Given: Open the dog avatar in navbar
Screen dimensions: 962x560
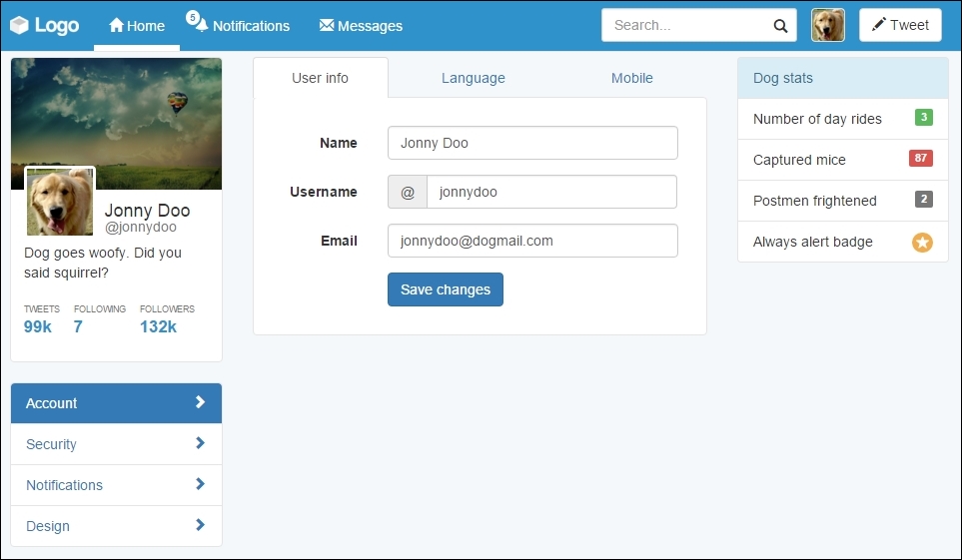Looking at the screenshot, I should [x=827, y=25].
